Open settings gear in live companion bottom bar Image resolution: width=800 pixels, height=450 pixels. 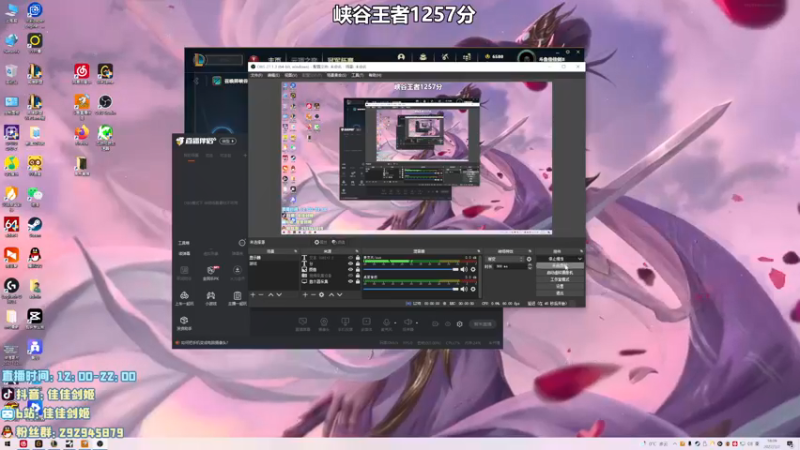pos(460,324)
